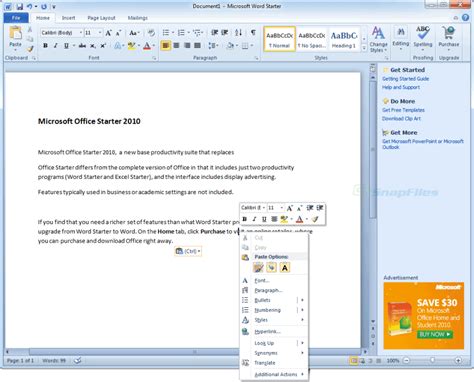Open the mini toolbar font size dropdown
The image size is (474, 382).
[x=282, y=208]
